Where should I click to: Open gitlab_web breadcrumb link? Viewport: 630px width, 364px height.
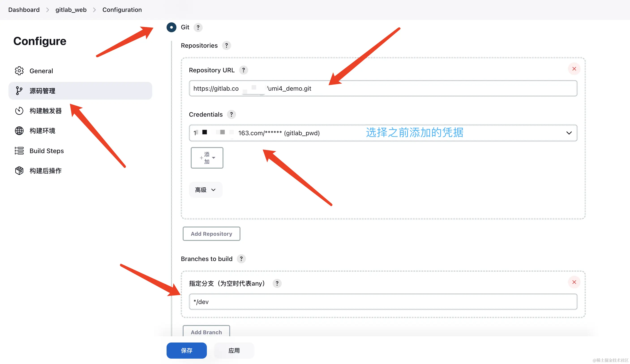(x=71, y=10)
